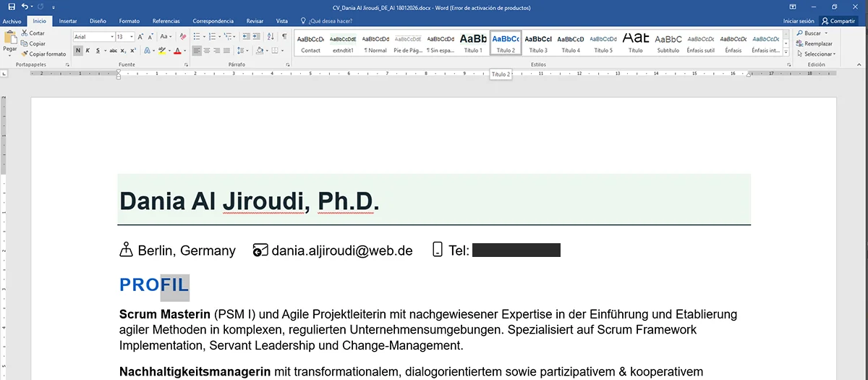Open the Archivo tab
This screenshot has height=380, width=868.
(12, 21)
